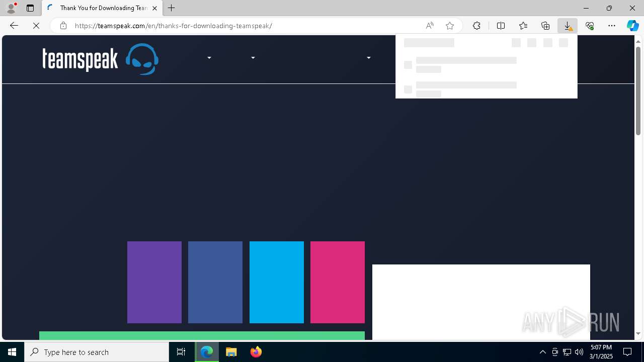Viewport: 644px width, 362px height.
Task: Launch Firefox from taskbar
Action: [256, 352]
